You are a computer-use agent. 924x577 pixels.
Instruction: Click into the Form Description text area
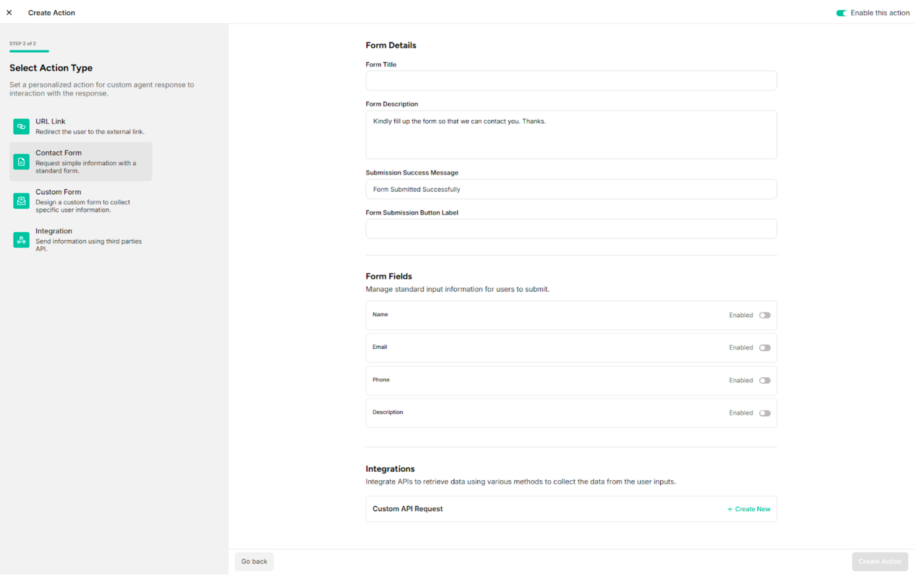pyautogui.click(x=571, y=135)
